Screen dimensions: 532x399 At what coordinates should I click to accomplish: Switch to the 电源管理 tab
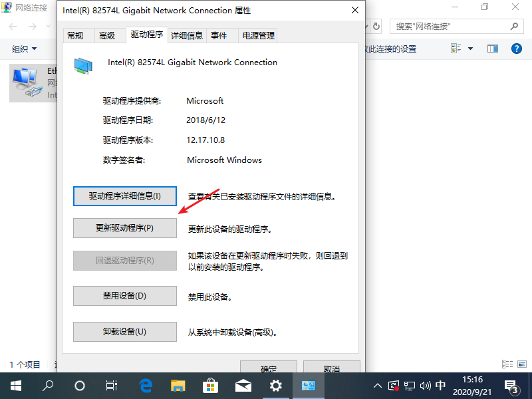(259, 36)
